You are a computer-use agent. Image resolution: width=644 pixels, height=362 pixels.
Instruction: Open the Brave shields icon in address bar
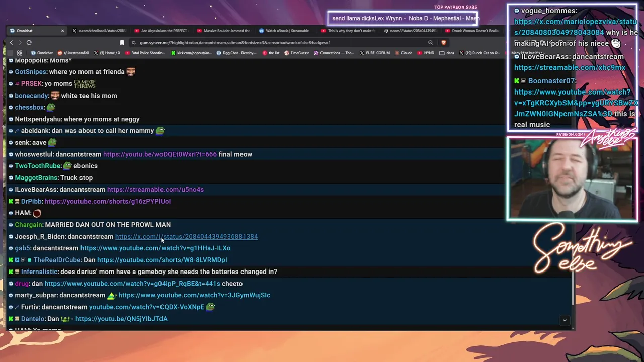click(443, 43)
